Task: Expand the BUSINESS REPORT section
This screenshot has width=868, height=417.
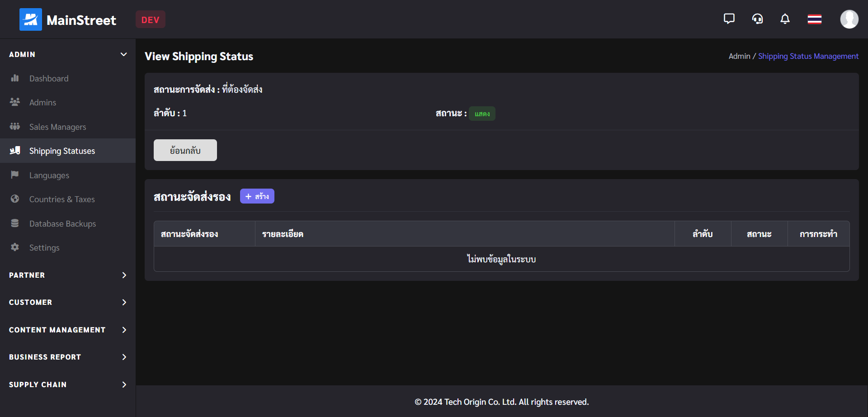Action: click(68, 357)
